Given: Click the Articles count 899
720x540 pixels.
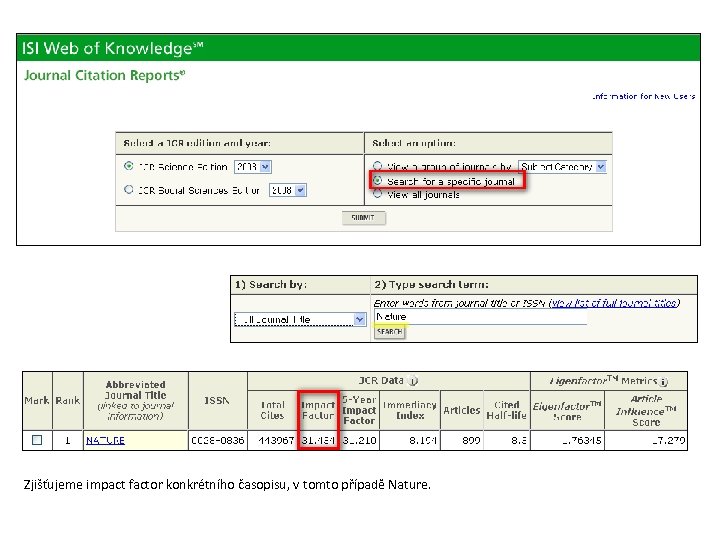Looking at the screenshot, I should pyautogui.click(x=471, y=440).
